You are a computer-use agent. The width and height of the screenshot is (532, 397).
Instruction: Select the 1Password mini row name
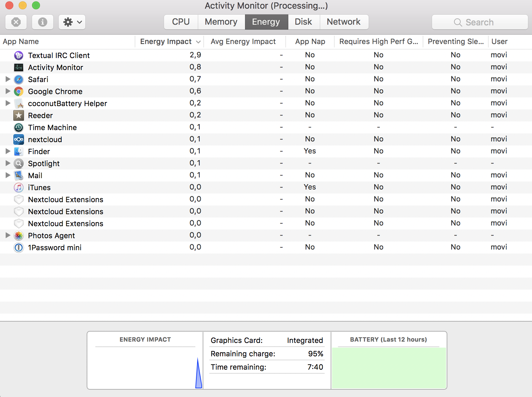pyautogui.click(x=55, y=248)
